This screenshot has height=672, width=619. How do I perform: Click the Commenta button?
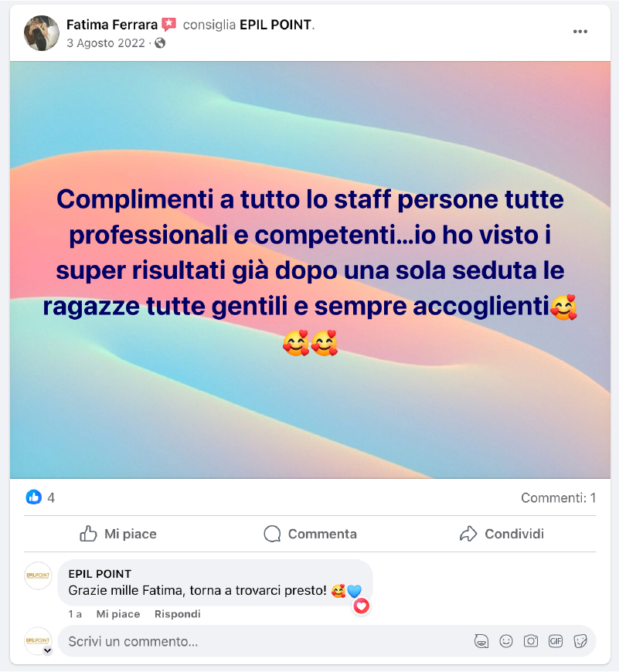311,534
